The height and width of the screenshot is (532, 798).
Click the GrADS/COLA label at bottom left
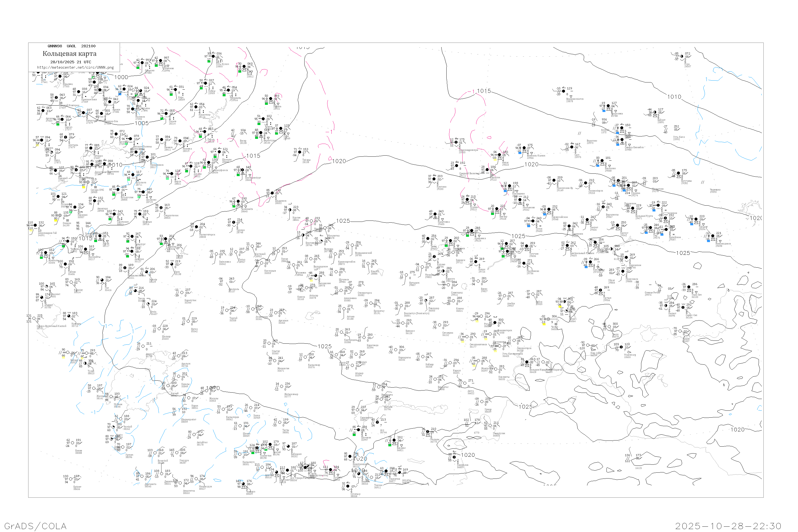(x=35, y=526)
